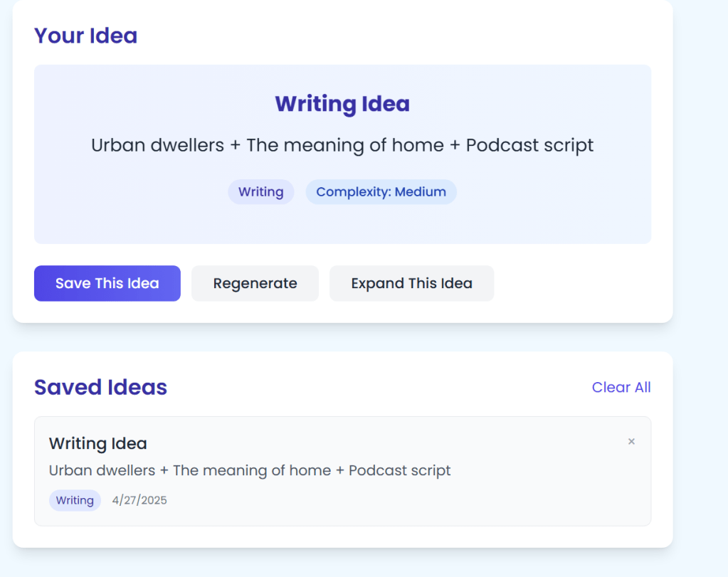728x577 pixels.
Task: Open the saved Writing Idea title
Action: coord(98,443)
